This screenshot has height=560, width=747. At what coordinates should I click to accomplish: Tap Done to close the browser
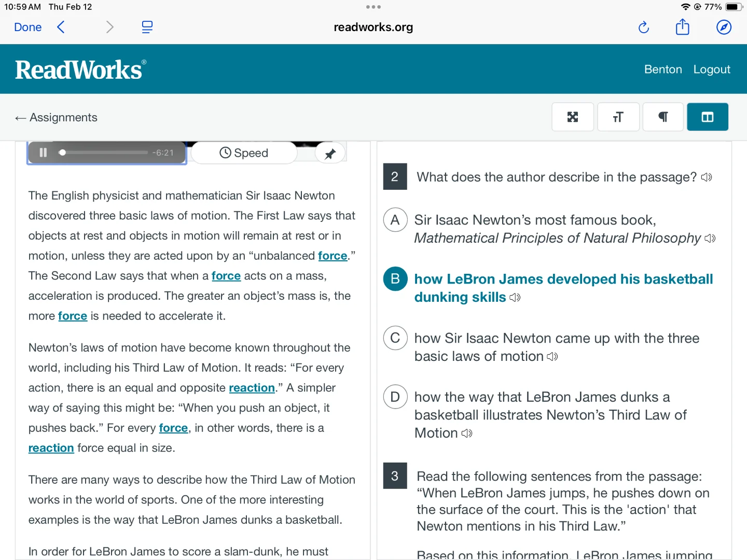point(28,27)
